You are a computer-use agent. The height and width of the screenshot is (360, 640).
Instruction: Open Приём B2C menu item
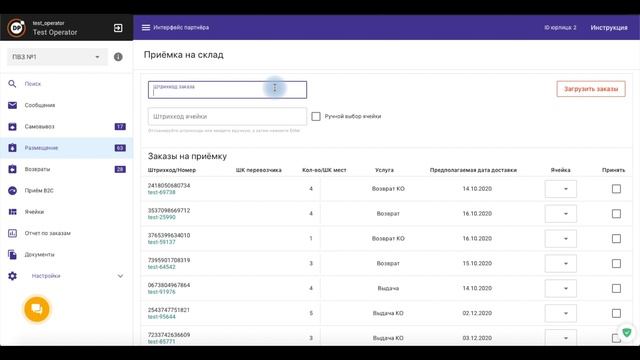39,191
